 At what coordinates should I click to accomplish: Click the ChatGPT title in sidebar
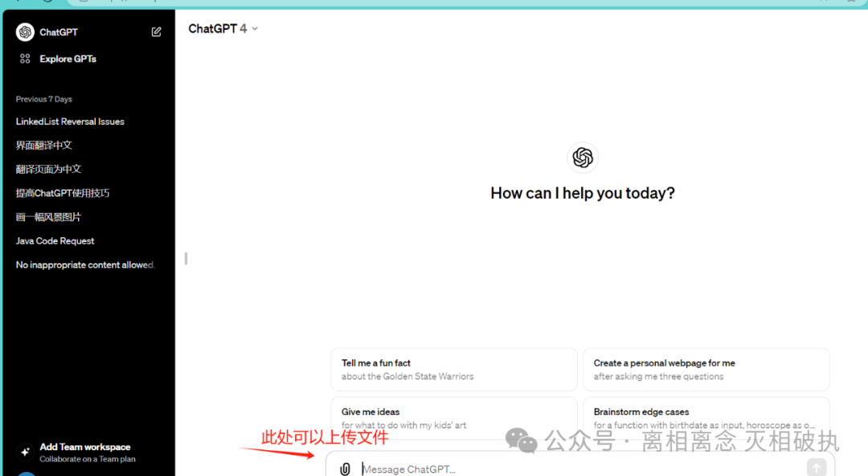tap(59, 32)
